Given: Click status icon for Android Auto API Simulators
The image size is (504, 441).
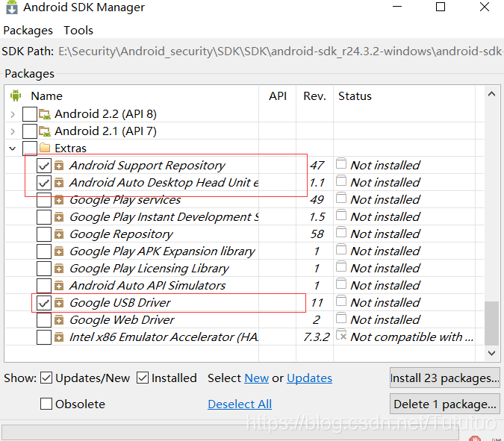Looking at the screenshot, I should point(341,284).
